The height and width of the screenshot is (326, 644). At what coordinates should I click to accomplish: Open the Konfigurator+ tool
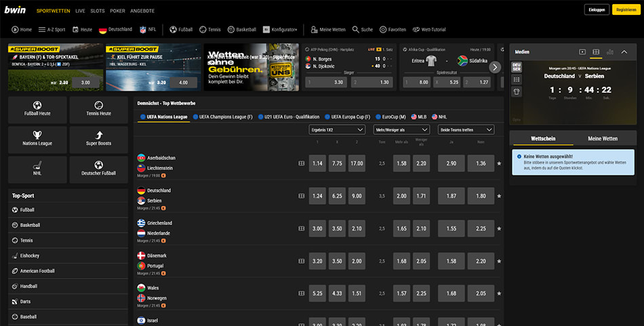[280, 30]
